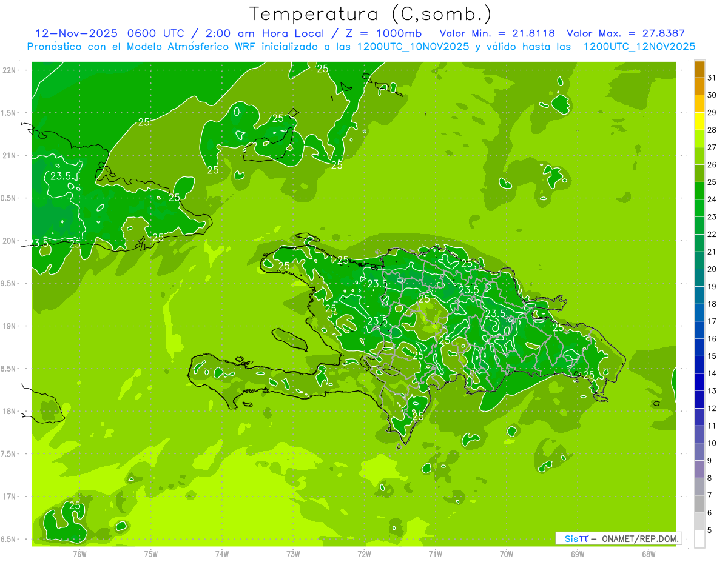The width and height of the screenshot is (728, 562).
Task: Click the 68W longitude axis label
Action: [649, 554]
